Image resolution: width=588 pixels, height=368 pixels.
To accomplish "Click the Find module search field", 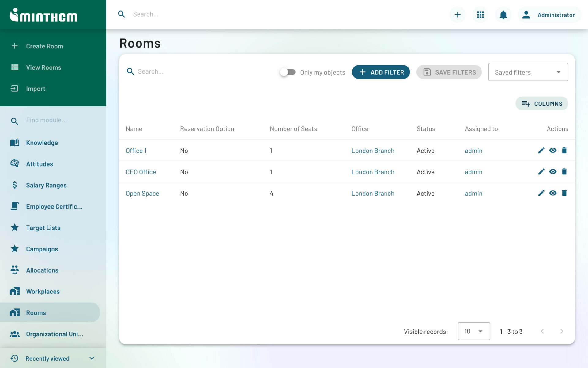I will pos(46,120).
